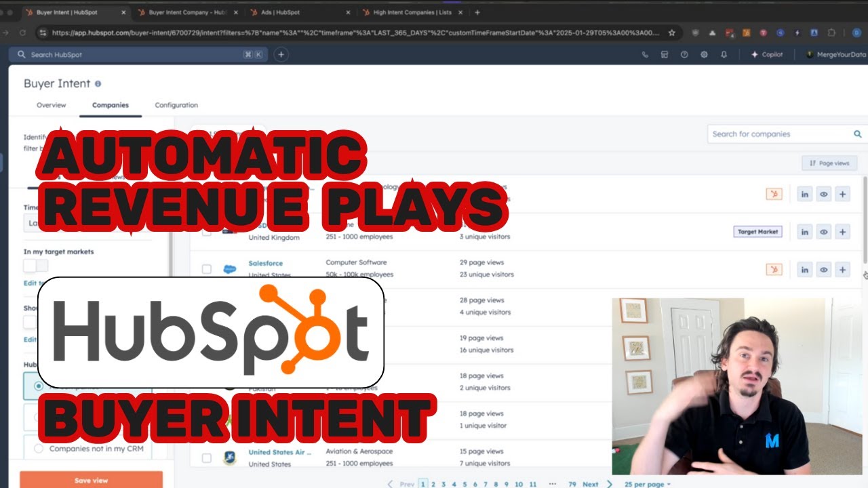Screen dimensions: 868x488
Task: Tick the checkbox for the Salesforce row
Action: click(207, 269)
